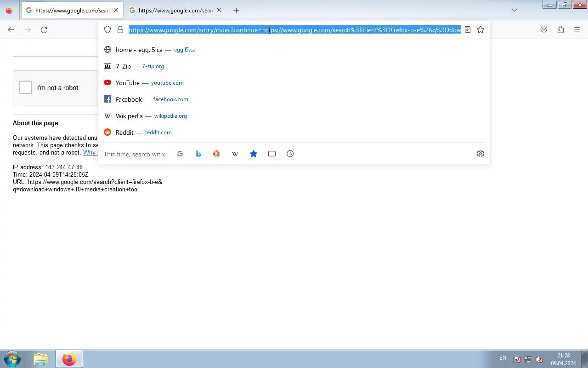
Task: Open search settings gear icon
Action: [x=481, y=154]
